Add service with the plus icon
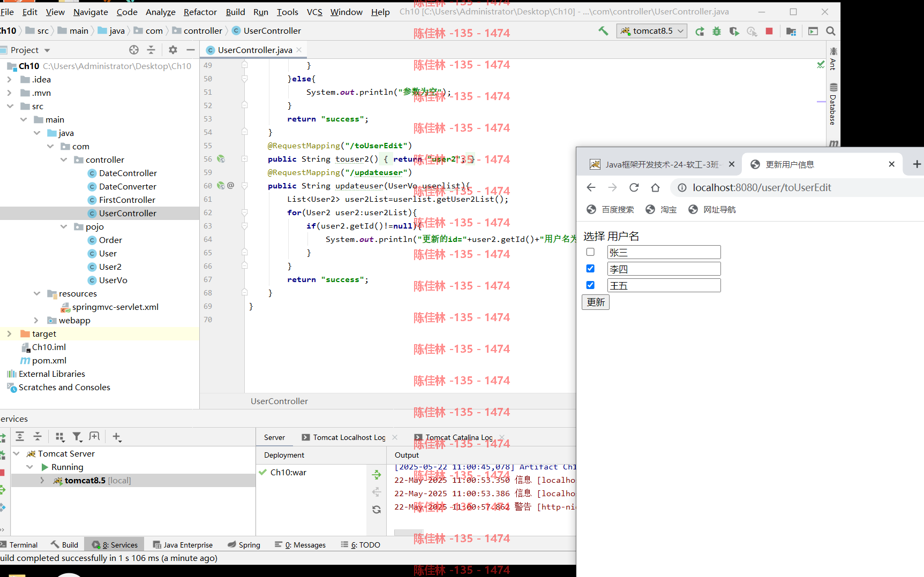The width and height of the screenshot is (924, 577). click(117, 437)
